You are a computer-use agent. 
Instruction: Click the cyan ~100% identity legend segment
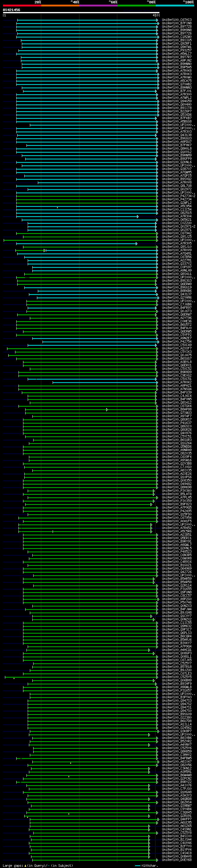click(x=175, y=6)
